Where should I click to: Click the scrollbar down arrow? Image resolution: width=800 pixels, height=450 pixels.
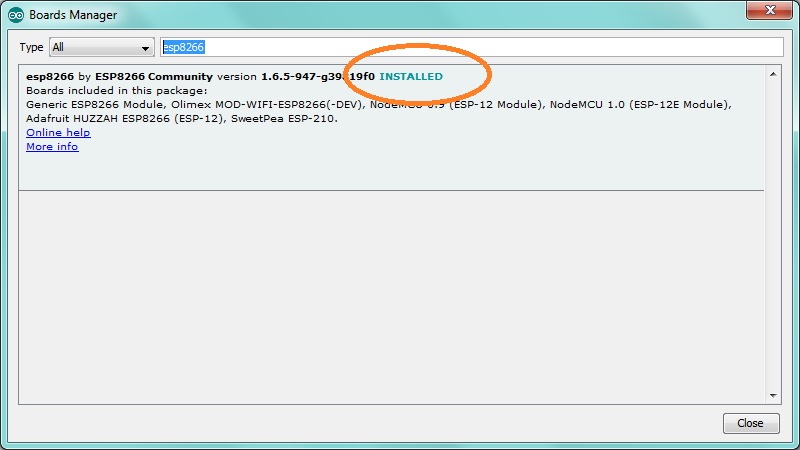[773, 395]
